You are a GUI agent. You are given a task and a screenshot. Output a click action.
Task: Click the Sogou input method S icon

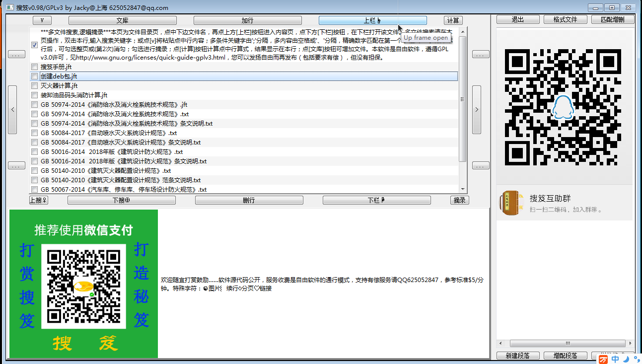[603, 359]
